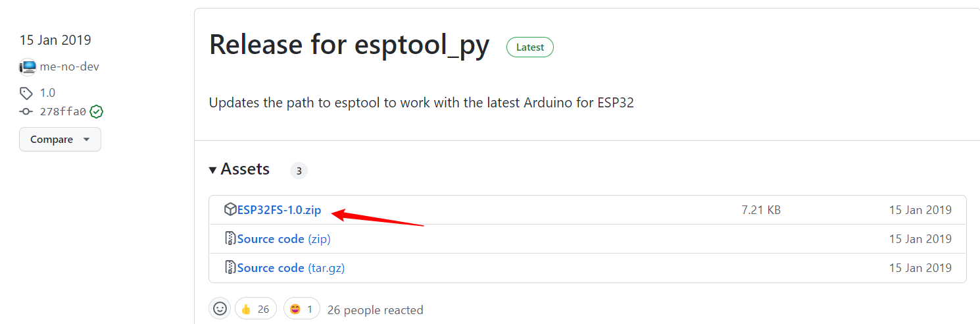Screen dimensions: 980x324
Task: Click the Assets count badge 3
Action: click(x=299, y=171)
